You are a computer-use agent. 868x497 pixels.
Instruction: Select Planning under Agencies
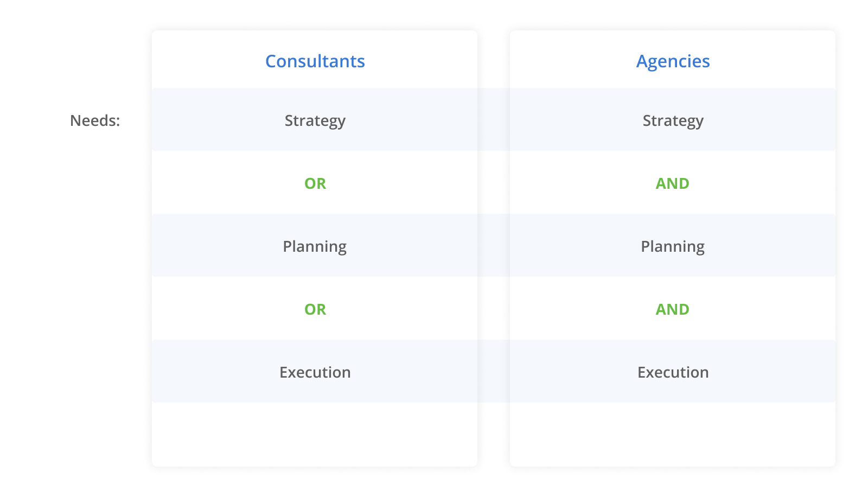673,246
